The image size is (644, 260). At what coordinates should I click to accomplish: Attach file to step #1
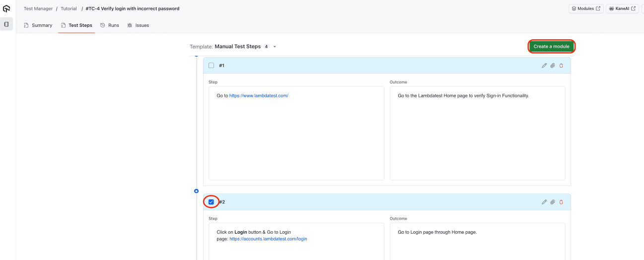[x=553, y=66]
